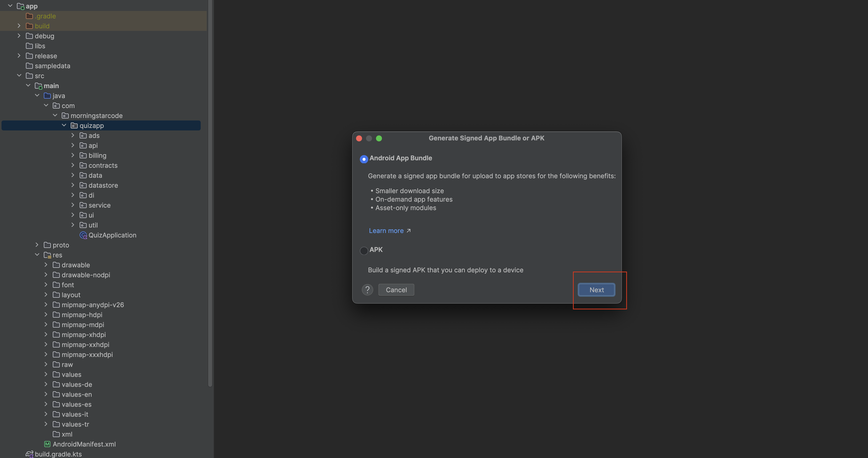Select the Android App Bundle radio button
The height and width of the screenshot is (458, 868).
364,159
